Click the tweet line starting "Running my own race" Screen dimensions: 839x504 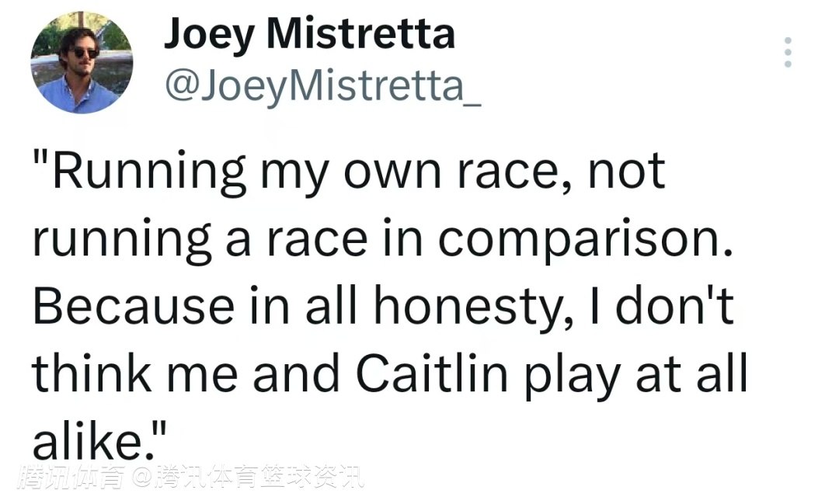(348, 171)
